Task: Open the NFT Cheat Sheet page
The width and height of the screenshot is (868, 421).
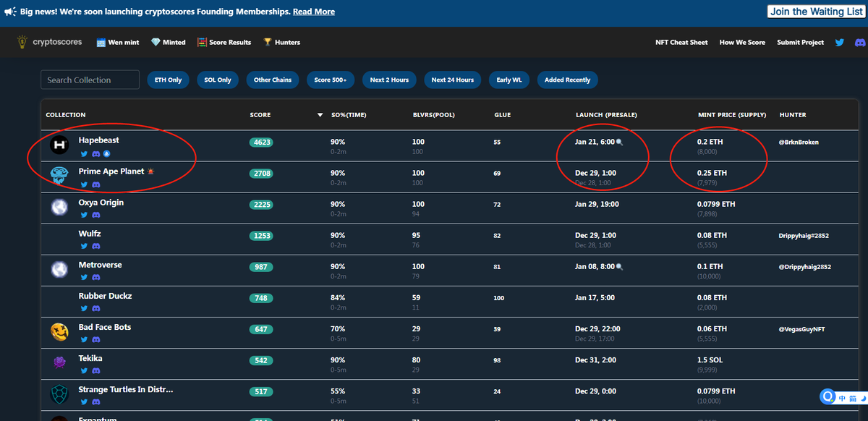Action: click(x=681, y=43)
